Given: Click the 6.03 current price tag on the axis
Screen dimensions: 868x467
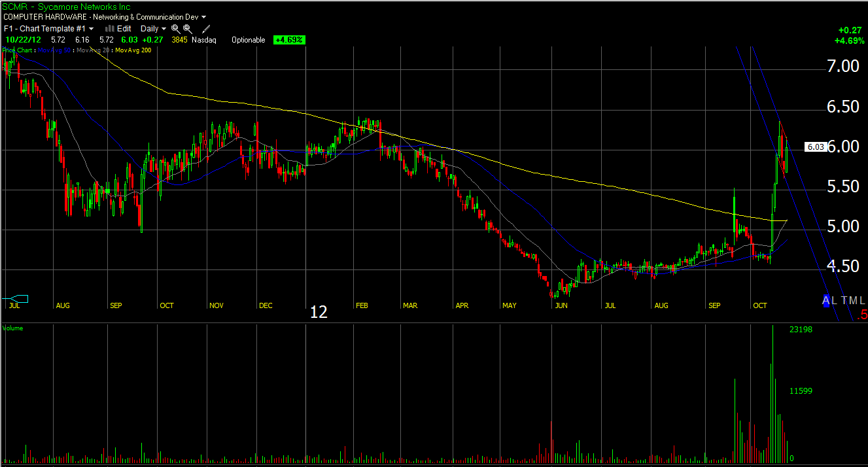Looking at the screenshot, I should [815, 147].
